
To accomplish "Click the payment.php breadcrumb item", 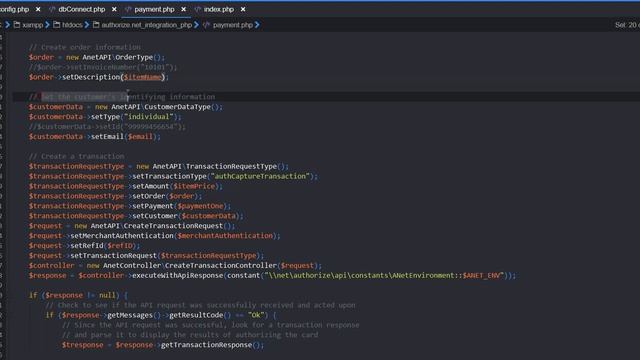I will pyautogui.click(x=233, y=25).
